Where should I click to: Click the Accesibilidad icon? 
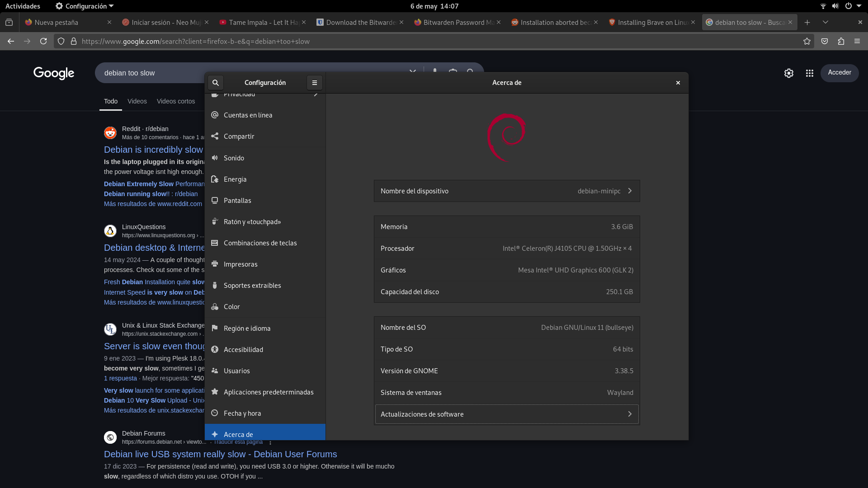[215, 349]
